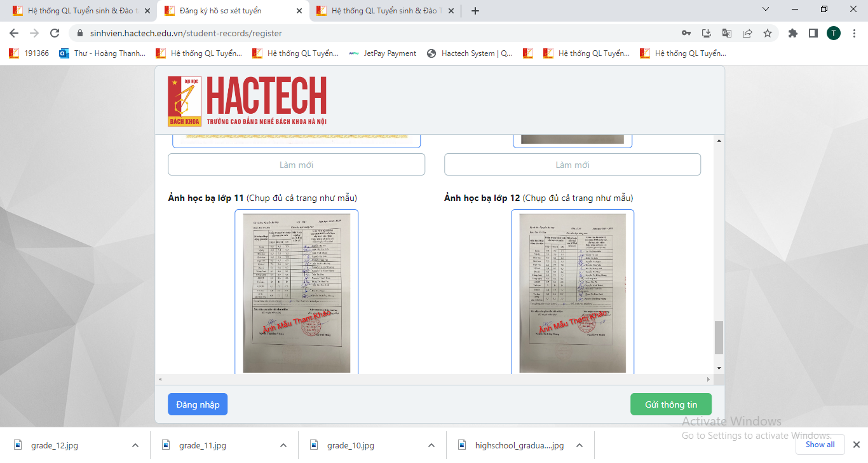The width and height of the screenshot is (868, 463).
Task: Open downloaded grade_12.jpg file
Action: point(55,445)
